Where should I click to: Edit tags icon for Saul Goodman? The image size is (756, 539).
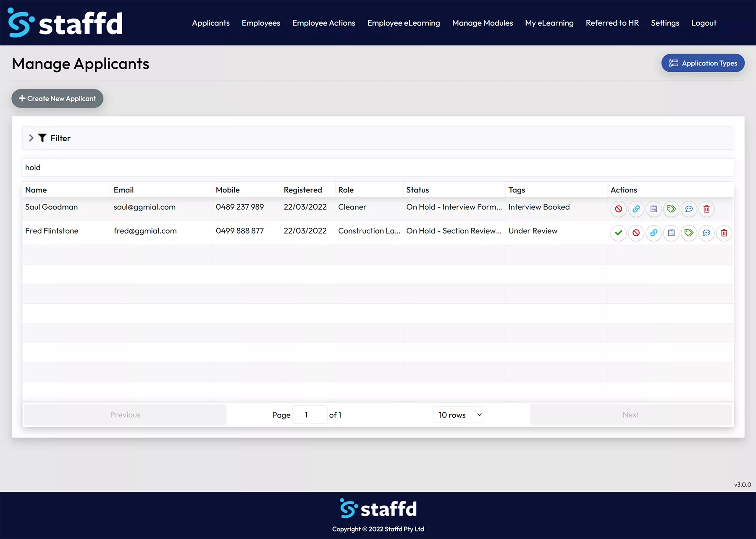click(x=671, y=209)
